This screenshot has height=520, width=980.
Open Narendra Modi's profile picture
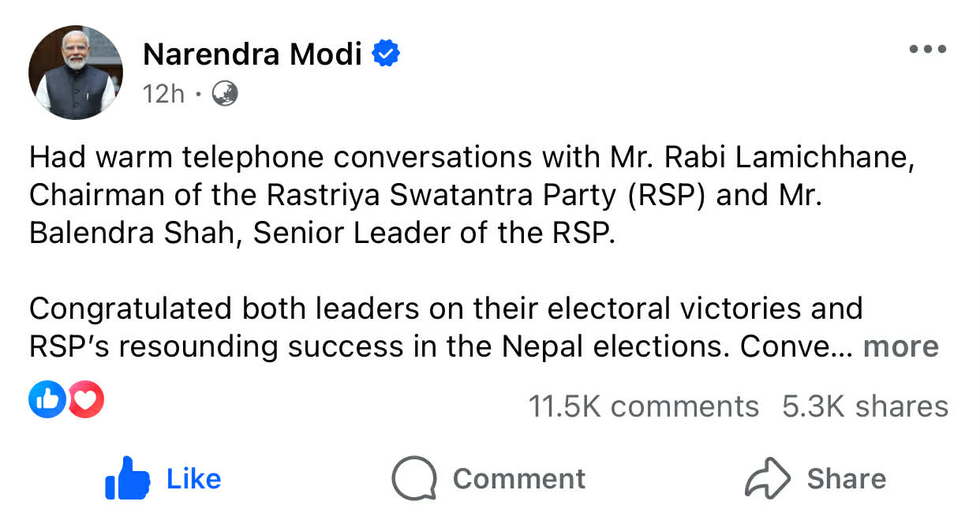pyautogui.click(x=76, y=73)
